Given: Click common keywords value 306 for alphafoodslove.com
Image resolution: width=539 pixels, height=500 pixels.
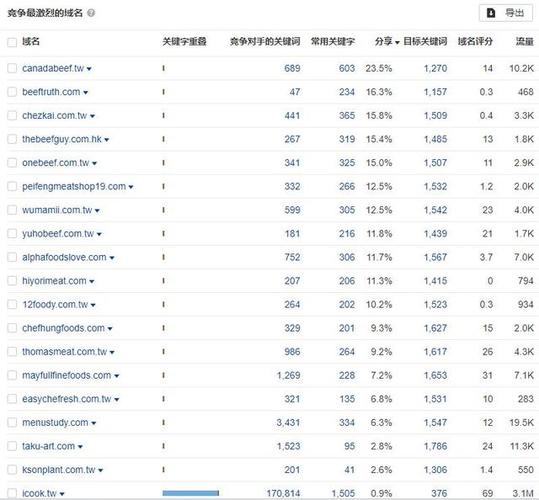Looking at the screenshot, I should (346, 257).
